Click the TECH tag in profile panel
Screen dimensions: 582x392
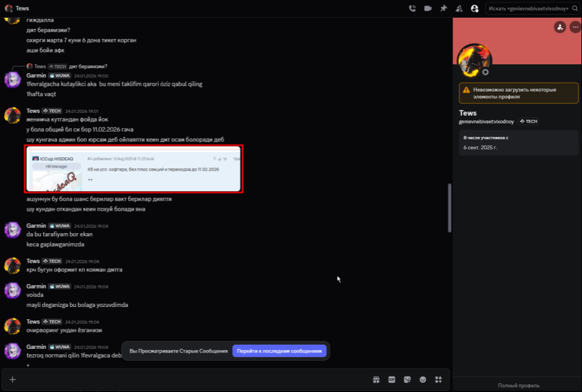pos(528,122)
